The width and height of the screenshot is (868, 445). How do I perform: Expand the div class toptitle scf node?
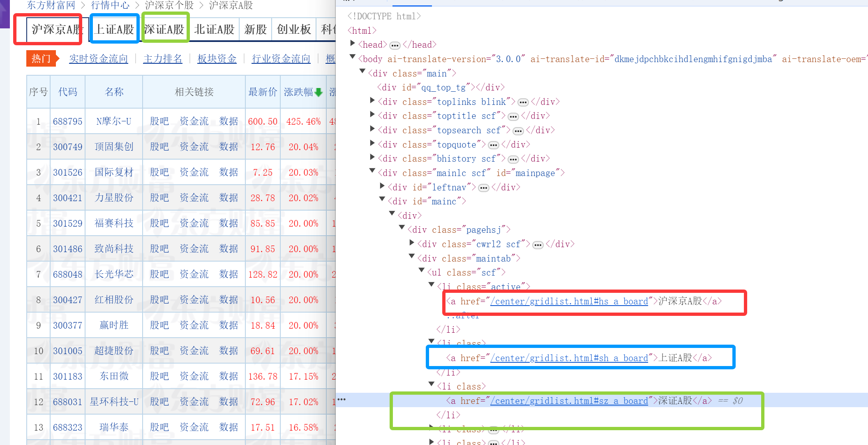click(372, 114)
